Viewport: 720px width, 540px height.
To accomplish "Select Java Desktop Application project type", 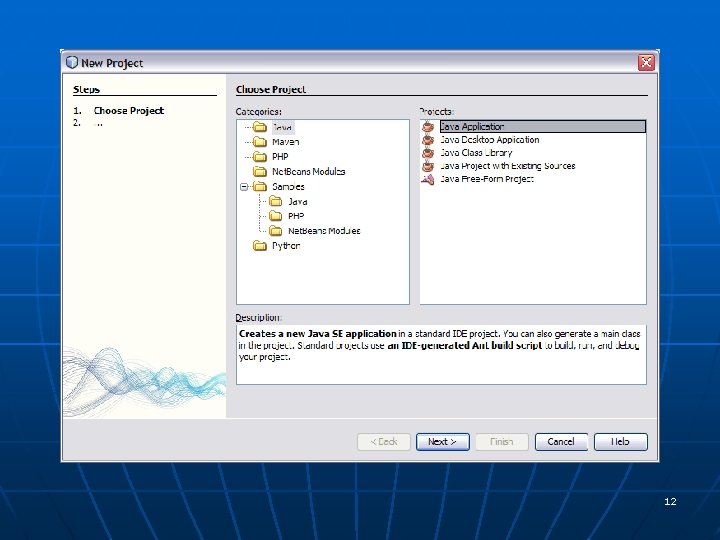I will [x=489, y=140].
